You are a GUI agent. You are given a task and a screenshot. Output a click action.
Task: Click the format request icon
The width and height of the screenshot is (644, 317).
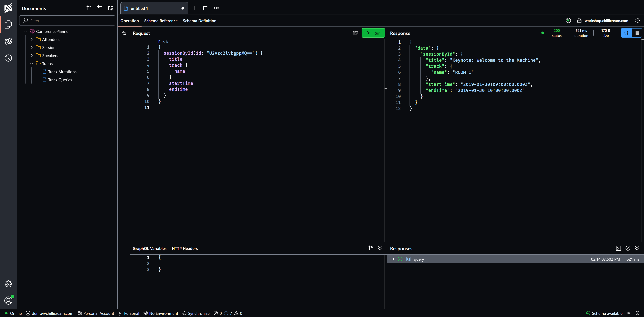point(355,33)
